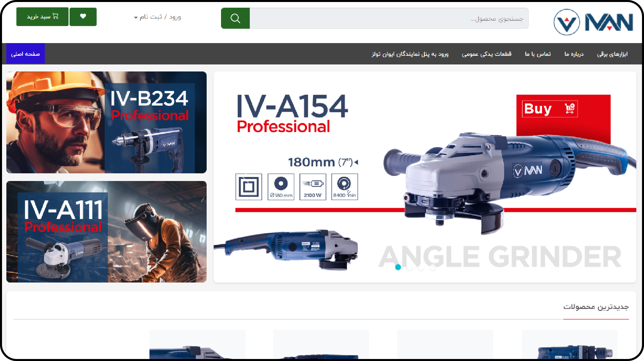Image resolution: width=644 pixels, height=361 pixels.
Task: Click the green search magnifier button
Action: point(235,18)
